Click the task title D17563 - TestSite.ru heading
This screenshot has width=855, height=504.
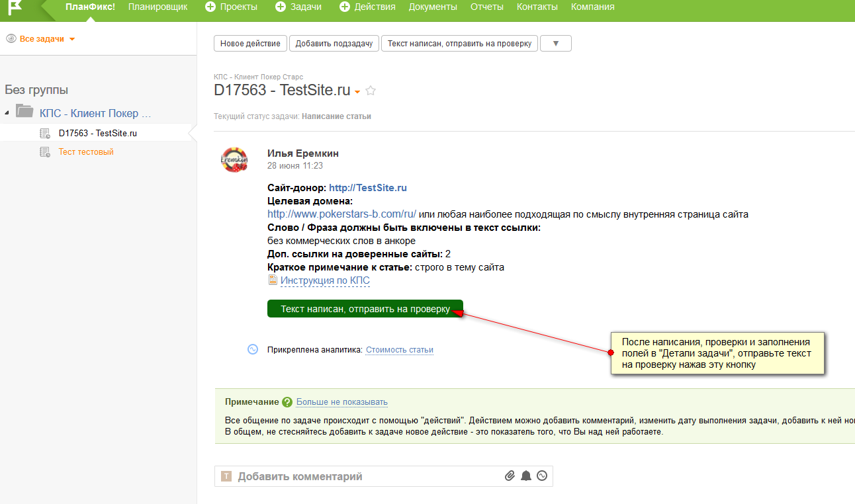click(282, 91)
